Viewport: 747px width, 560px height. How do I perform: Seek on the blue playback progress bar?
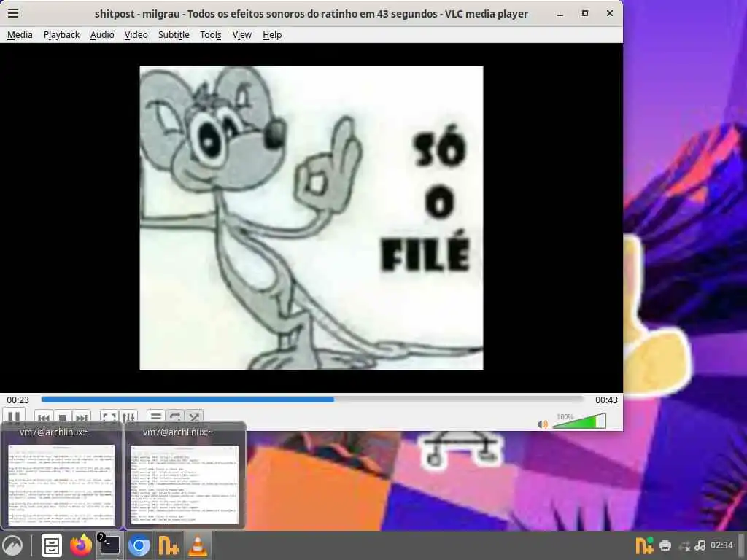[312, 400]
